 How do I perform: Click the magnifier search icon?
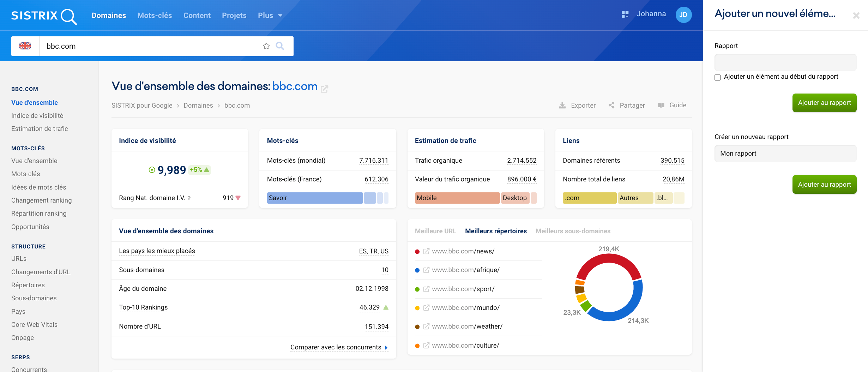[280, 46]
